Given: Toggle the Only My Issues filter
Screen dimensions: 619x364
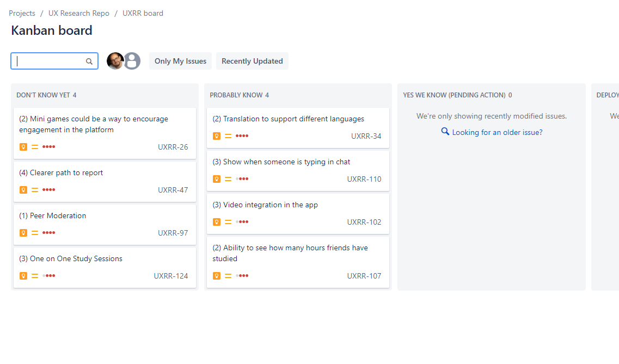Looking at the screenshot, I should pos(180,61).
